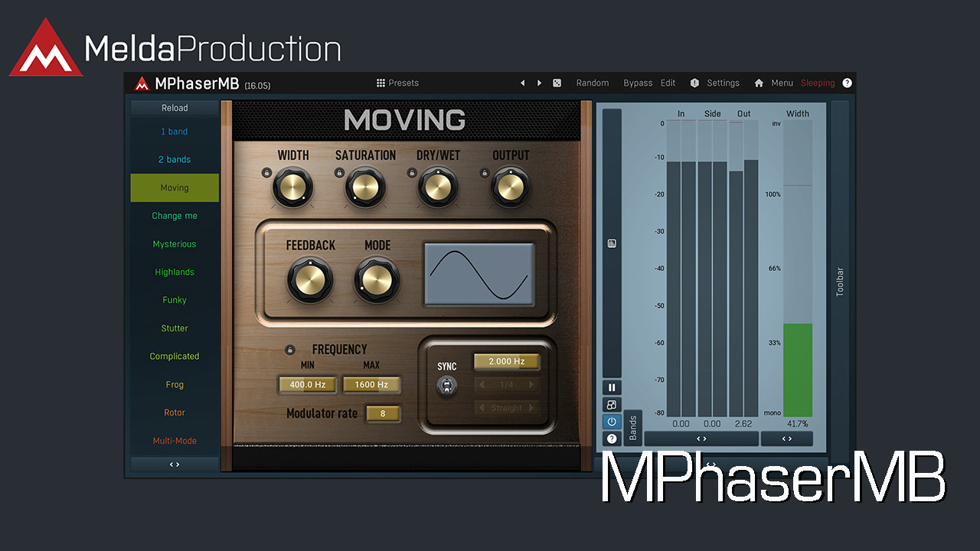Pause the meters with the pause icon
Viewport: 980px width, 551px height.
point(612,387)
